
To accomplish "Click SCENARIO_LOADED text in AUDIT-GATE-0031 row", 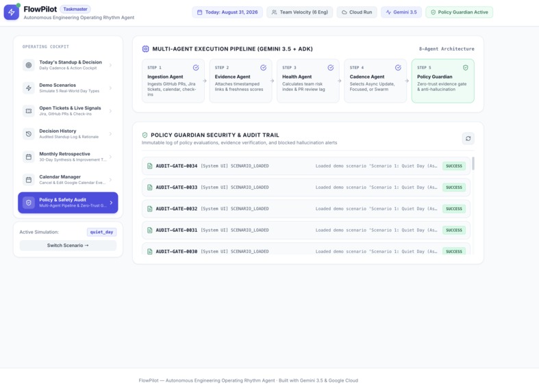I will point(249,231).
